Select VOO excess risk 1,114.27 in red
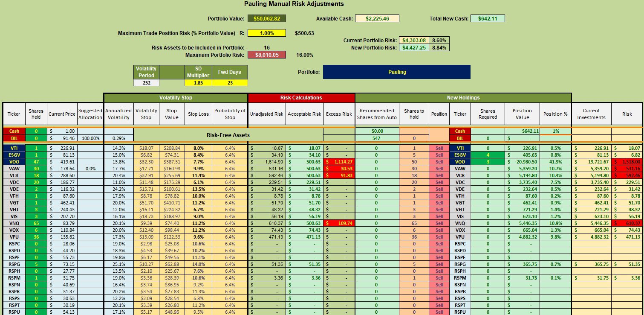This screenshot has height=315, width=644. [x=339, y=162]
